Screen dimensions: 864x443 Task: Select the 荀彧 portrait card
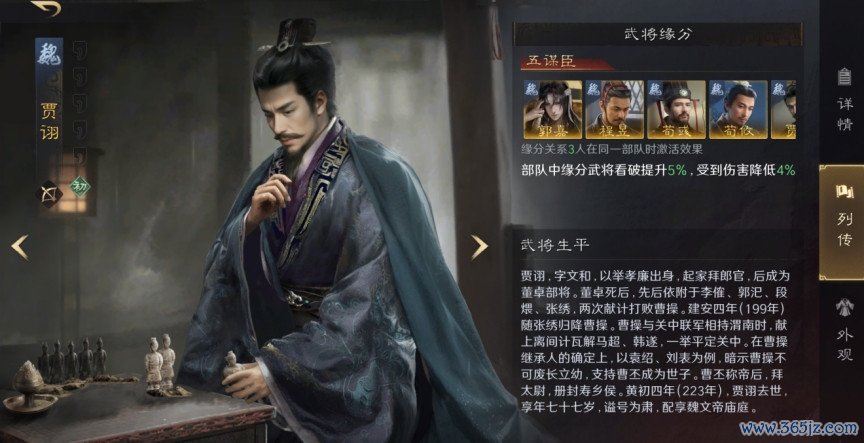pyautogui.click(x=676, y=109)
